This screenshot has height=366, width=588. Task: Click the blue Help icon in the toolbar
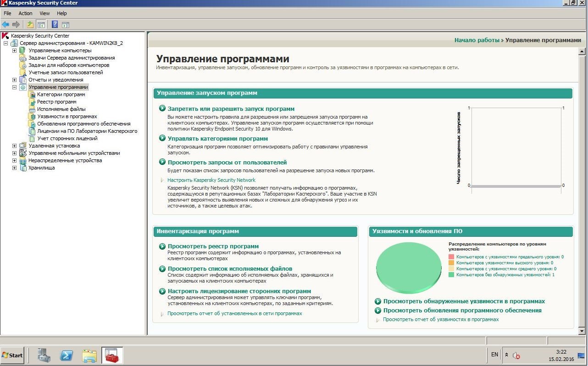55,25
